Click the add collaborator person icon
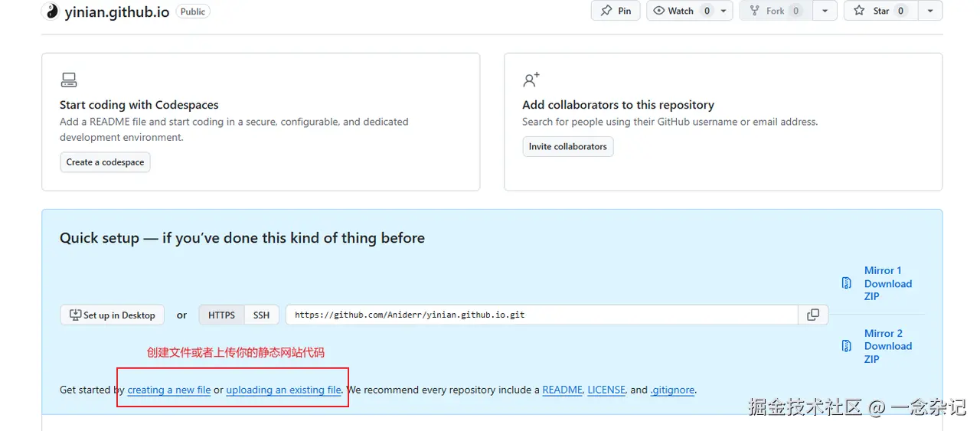 (531, 80)
